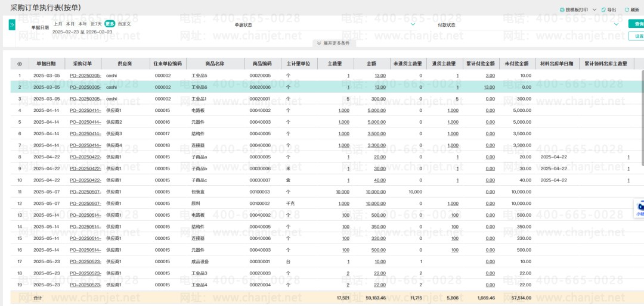Click 供应商4 supplier cell

pos(114,145)
